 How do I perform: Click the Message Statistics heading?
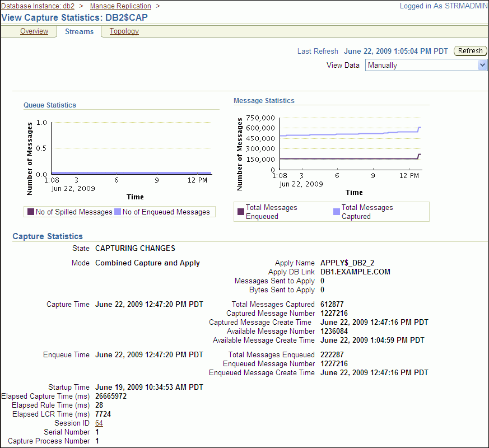(264, 101)
